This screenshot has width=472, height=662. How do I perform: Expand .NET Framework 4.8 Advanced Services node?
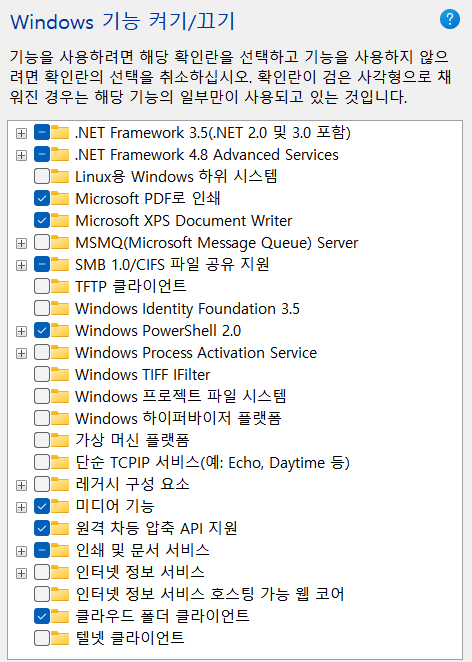21,155
